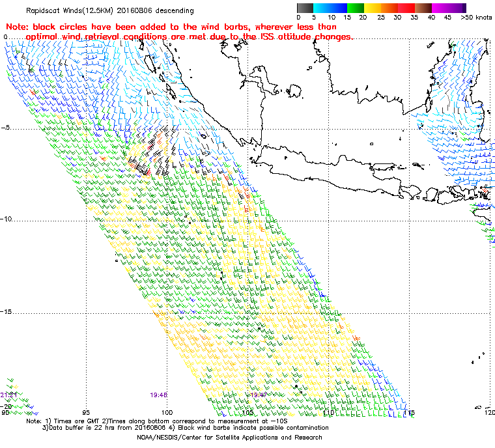Click the '45' label under the color bar

click(x=447, y=18)
